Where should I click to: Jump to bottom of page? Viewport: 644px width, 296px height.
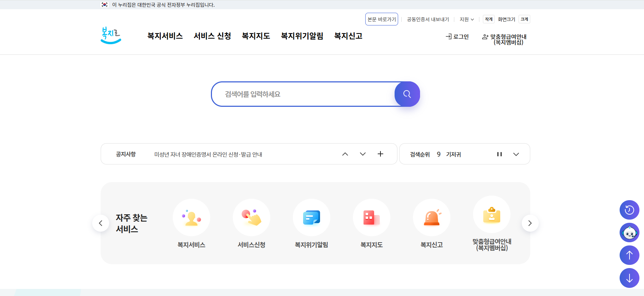point(630,278)
